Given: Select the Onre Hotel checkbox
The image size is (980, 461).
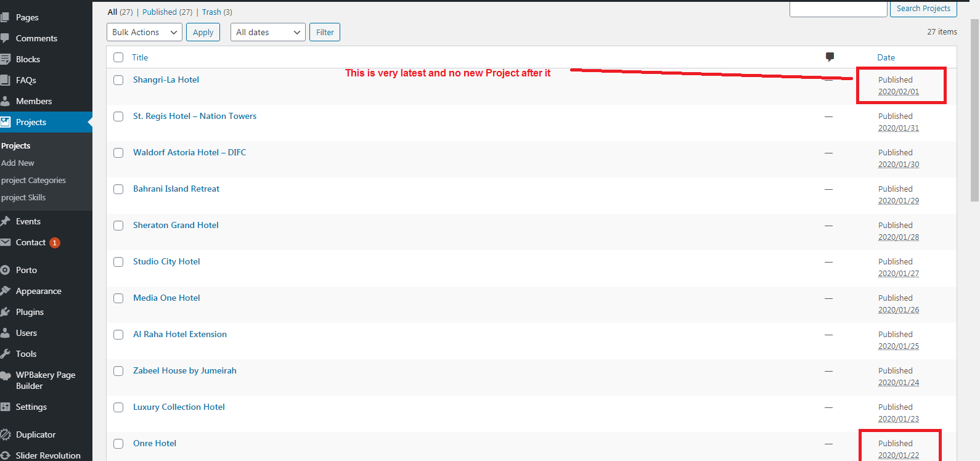Looking at the screenshot, I should 118,444.
